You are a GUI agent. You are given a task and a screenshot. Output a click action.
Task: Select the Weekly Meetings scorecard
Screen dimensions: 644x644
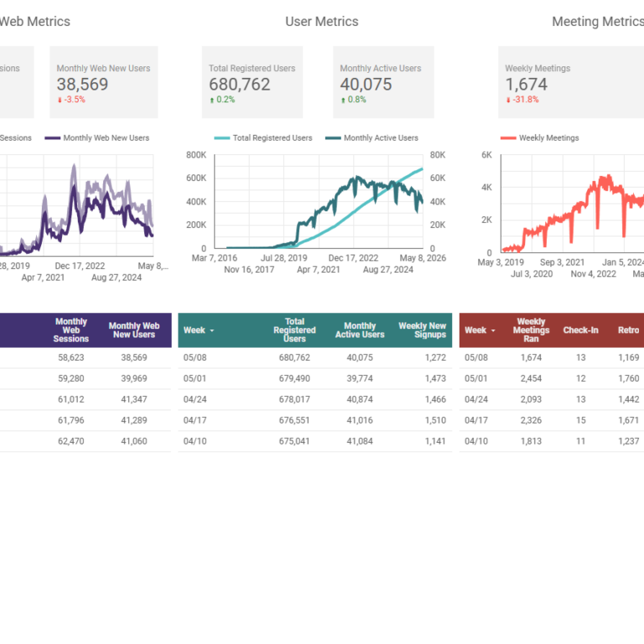point(571,82)
